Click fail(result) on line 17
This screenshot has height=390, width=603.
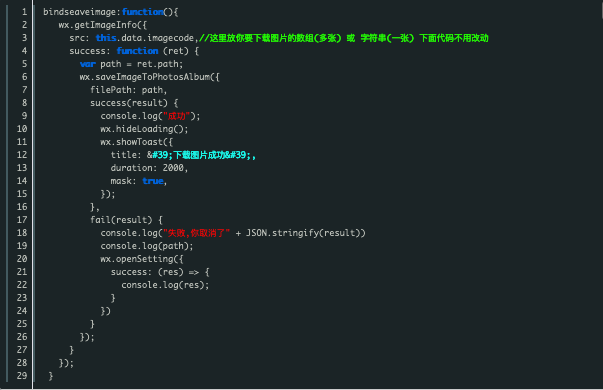[x=121, y=220]
